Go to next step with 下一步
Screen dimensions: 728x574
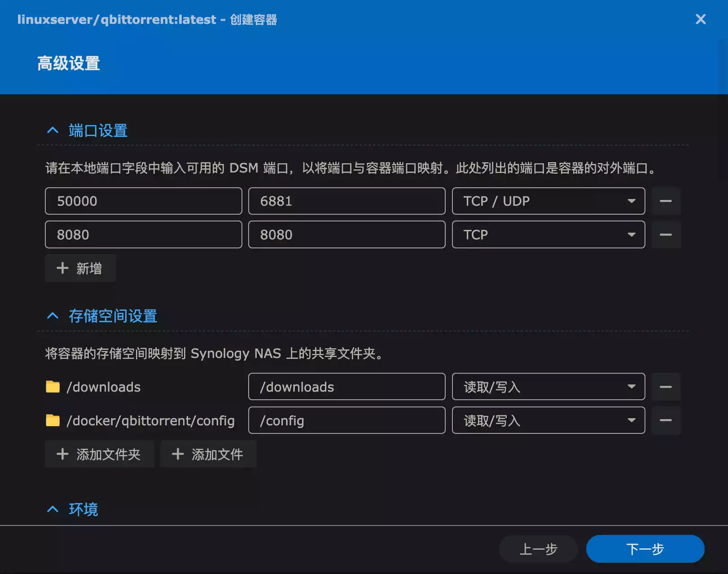[645, 549]
